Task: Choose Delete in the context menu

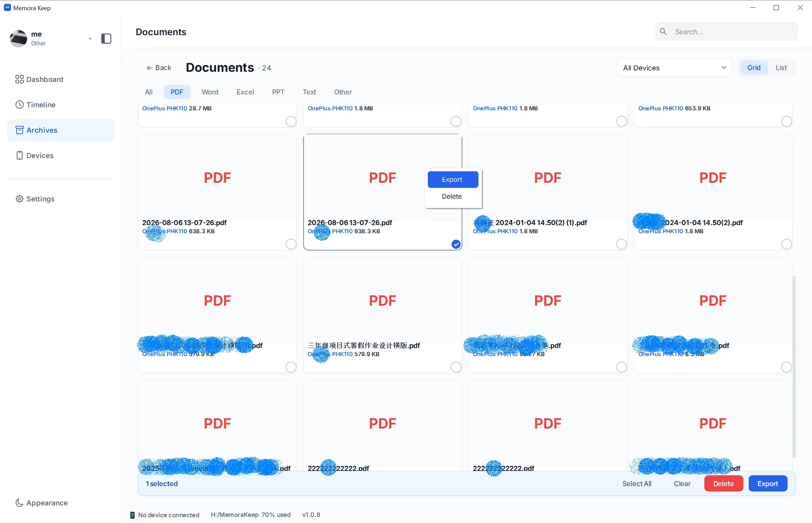Action: pos(453,196)
